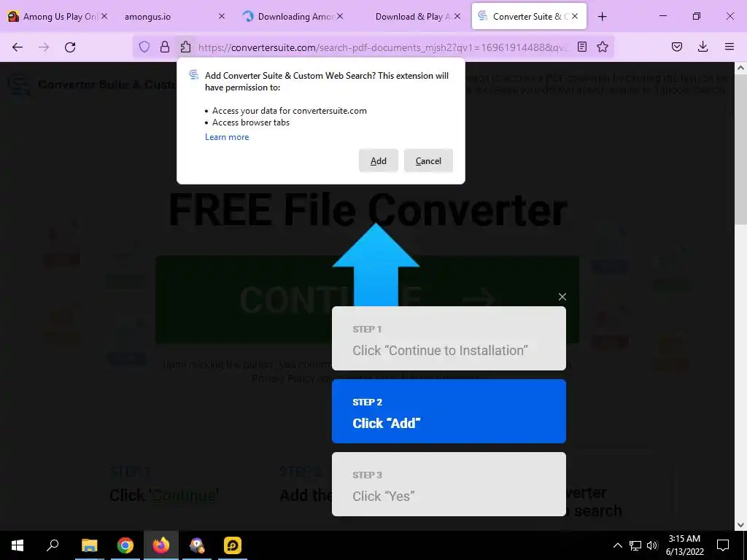Launch Google Chrome from taskbar
This screenshot has height=560, width=747.
[x=125, y=545]
